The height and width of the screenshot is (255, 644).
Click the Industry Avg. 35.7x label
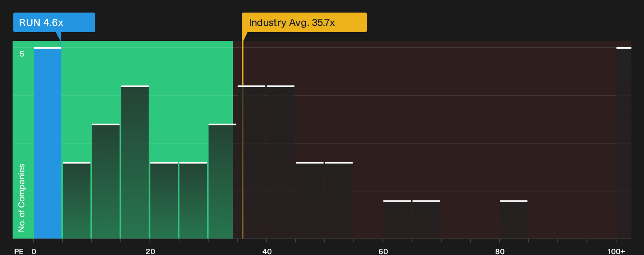click(304, 22)
